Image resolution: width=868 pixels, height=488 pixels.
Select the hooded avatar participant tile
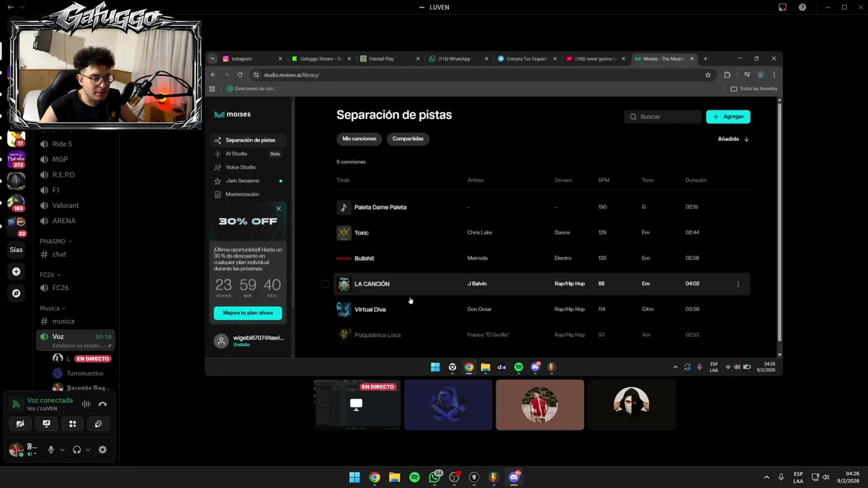631,405
